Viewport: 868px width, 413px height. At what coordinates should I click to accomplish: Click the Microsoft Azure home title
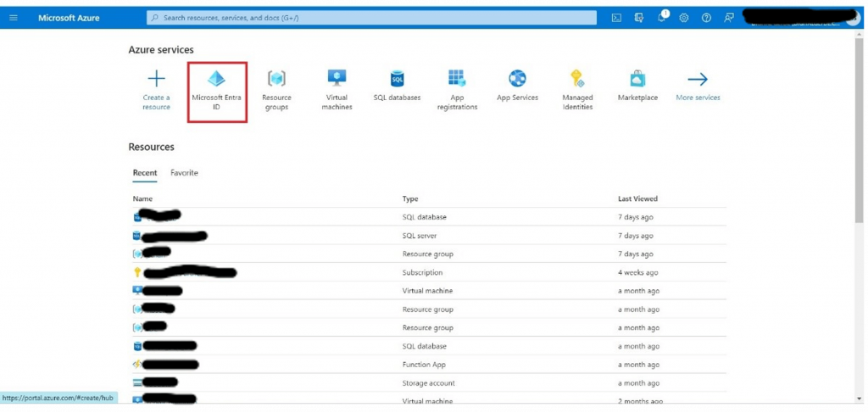click(69, 18)
